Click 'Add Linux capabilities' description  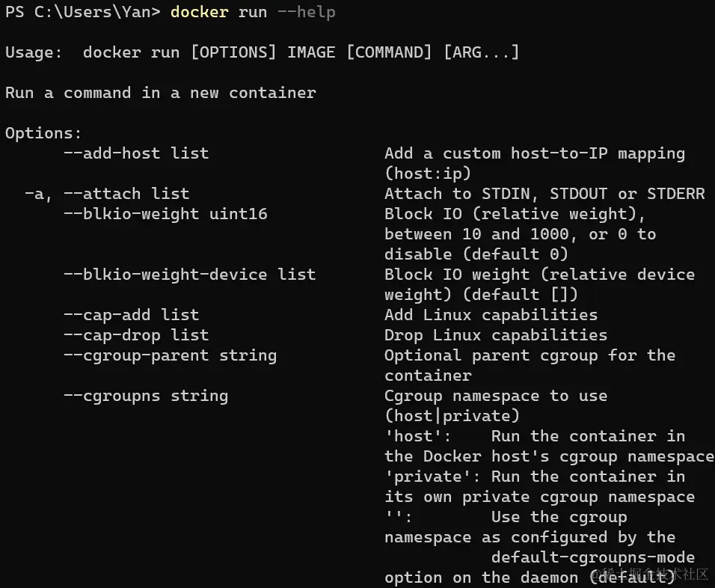491,315
